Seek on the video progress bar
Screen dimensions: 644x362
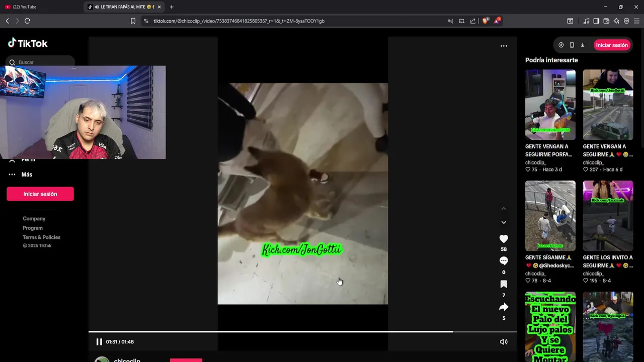pyautogui.click(x=303, y=332)
